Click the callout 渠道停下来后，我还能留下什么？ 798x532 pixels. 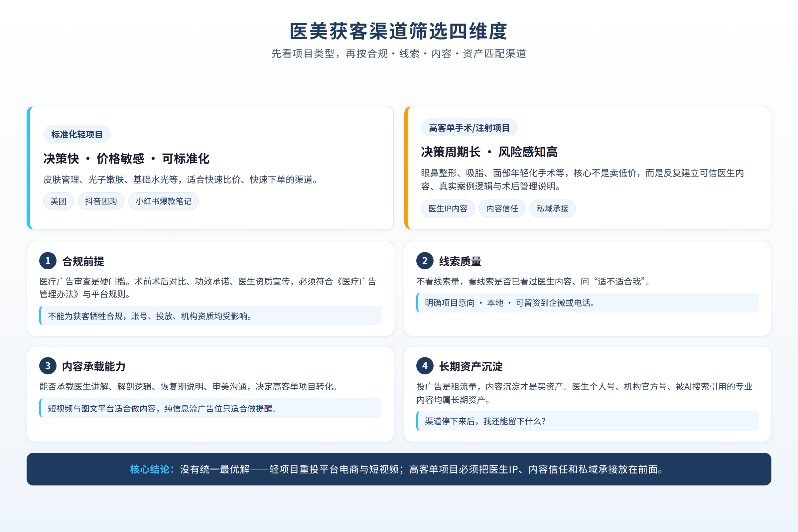587,421
